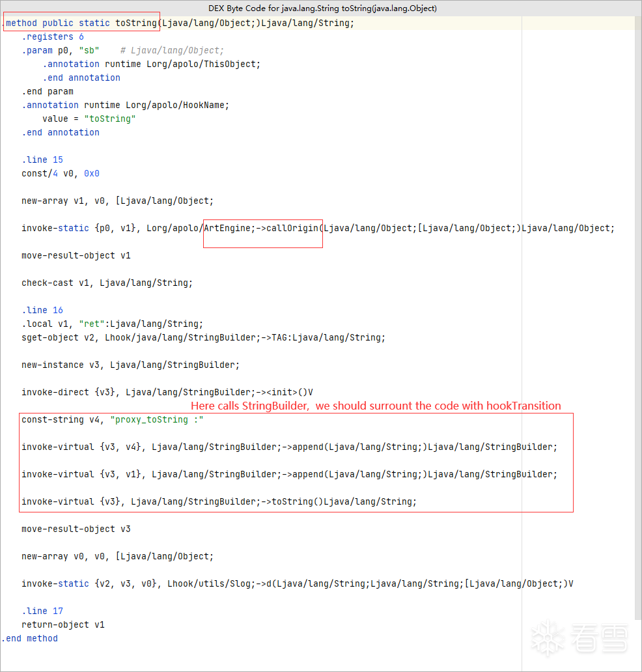Click the 'move-result-object v3' instruction
Screen dimensions: 642x672
pyautogui.click(x=76, y=529)
